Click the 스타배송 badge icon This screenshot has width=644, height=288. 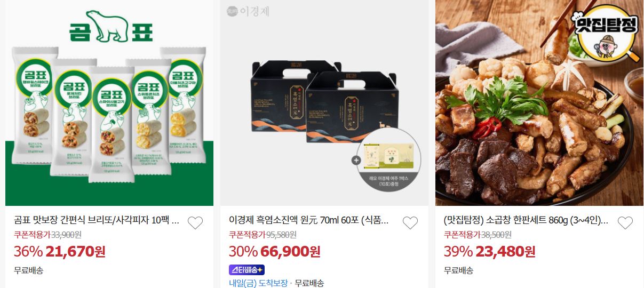coord(247,270)
